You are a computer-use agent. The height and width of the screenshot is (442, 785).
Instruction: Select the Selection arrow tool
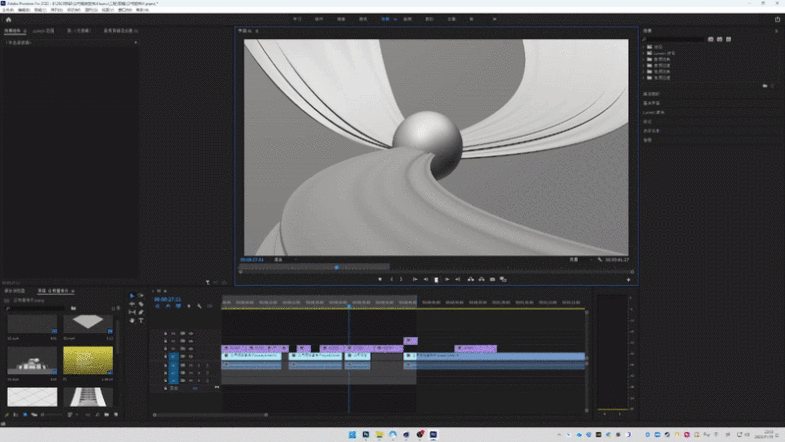pos(132,296)
